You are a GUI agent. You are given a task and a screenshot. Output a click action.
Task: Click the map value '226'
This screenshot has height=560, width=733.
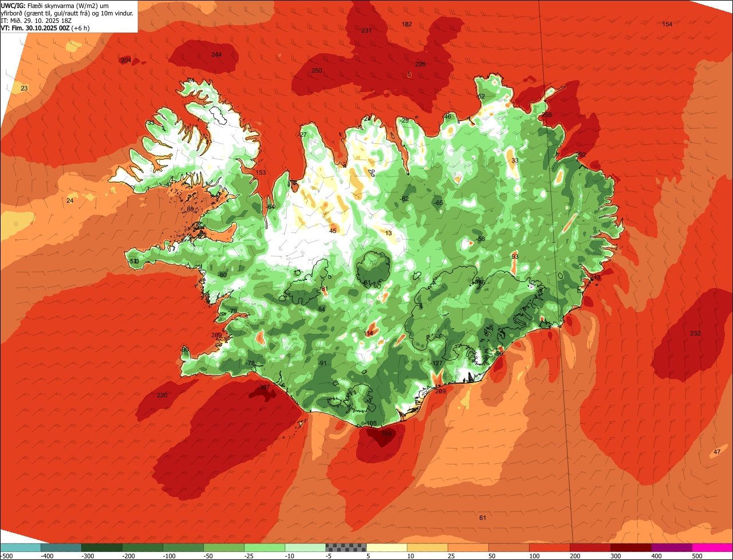pyautogui.click(x=420, y=64)
